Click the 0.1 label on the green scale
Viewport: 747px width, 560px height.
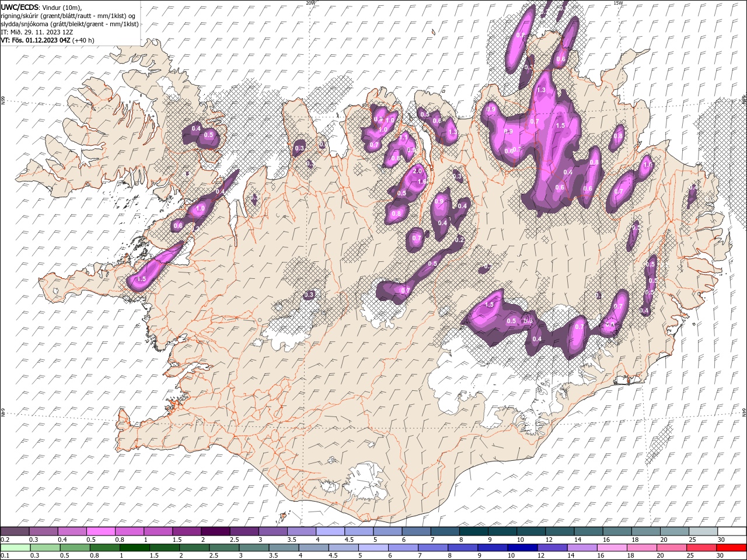click(5, 556)
